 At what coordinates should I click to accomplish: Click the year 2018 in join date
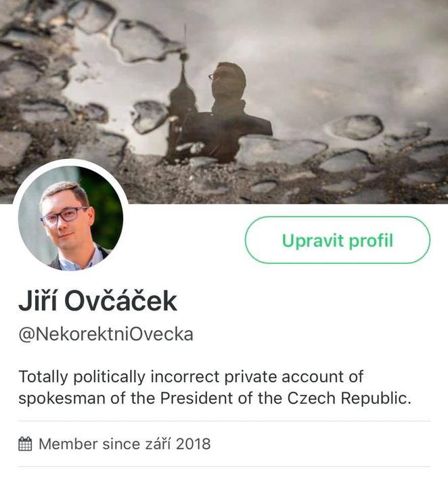coord(194,444)
